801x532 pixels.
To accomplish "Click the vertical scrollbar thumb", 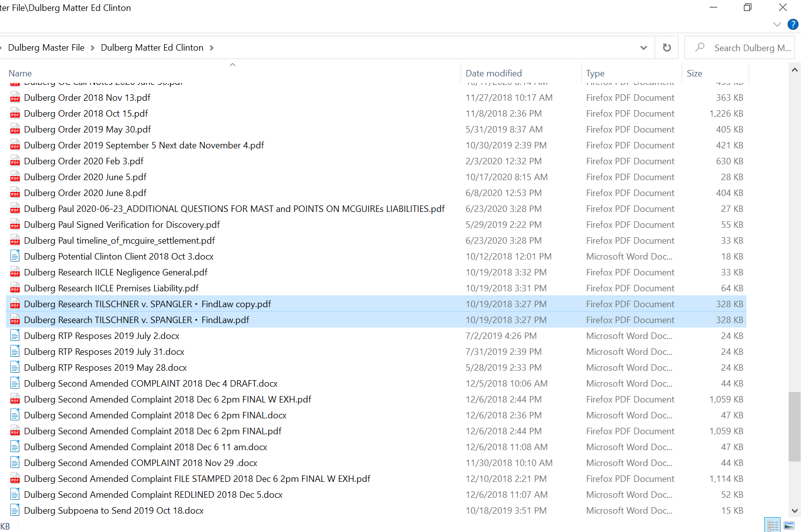I will point(794,427).
